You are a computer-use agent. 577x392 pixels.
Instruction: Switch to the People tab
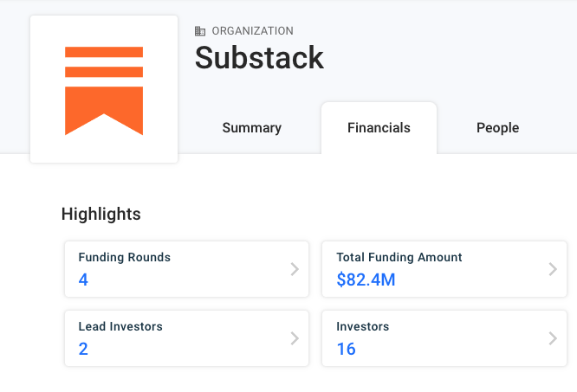497,128
